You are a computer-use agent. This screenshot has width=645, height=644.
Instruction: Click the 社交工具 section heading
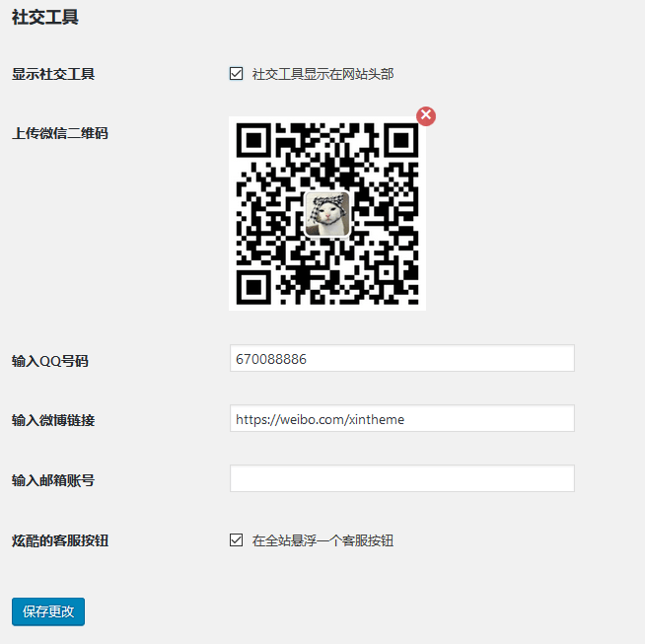[44, 18]
